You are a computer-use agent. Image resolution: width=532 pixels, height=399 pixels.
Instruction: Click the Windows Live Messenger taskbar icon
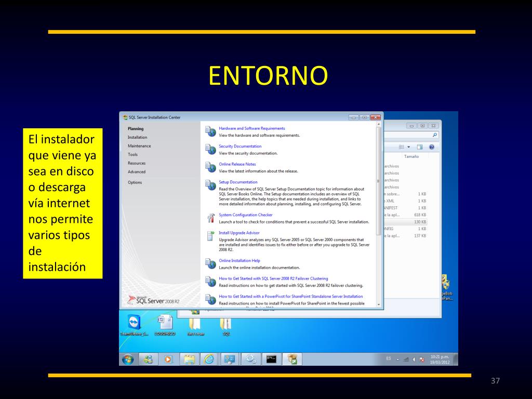148,359
